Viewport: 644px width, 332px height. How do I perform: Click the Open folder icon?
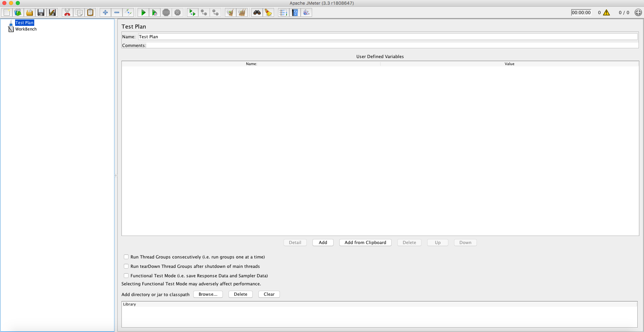click(x=30, y=13)
